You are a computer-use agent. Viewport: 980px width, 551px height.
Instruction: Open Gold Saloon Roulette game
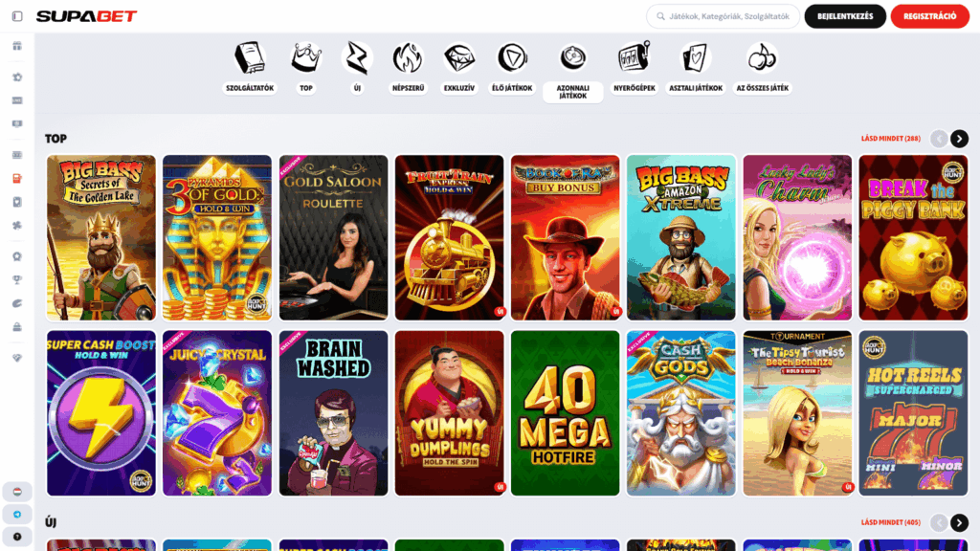tap(333, 238)
